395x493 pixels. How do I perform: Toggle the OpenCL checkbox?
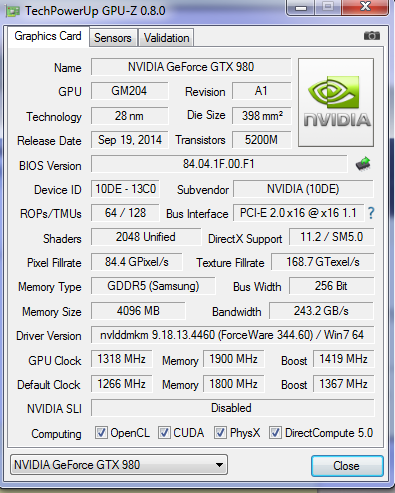click(x=101, y=433)
